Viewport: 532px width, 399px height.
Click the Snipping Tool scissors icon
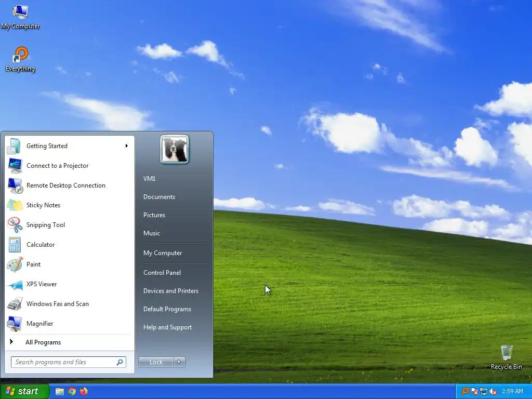[x=15, y=224]
